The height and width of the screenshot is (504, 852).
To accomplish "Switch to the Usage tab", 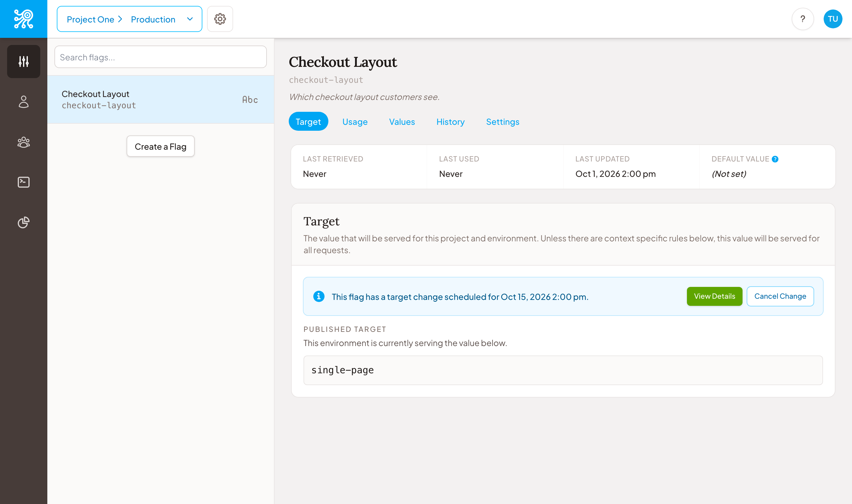I will (x=355, y=122).
